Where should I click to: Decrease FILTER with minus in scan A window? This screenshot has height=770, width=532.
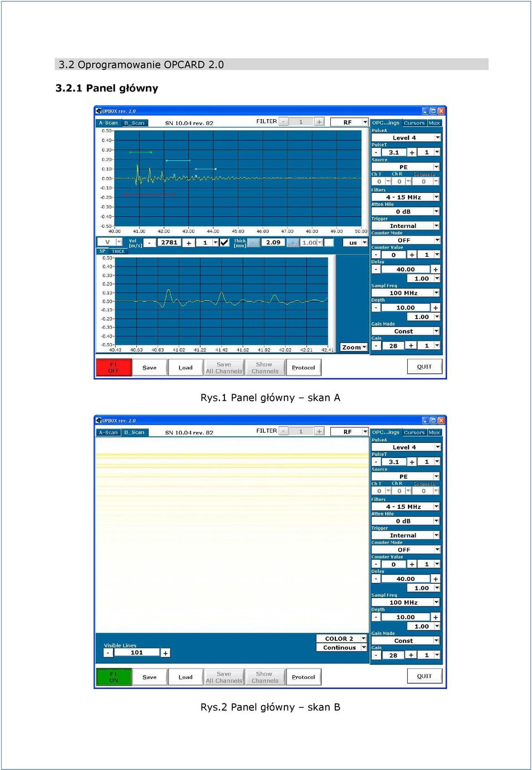point(284,121)
